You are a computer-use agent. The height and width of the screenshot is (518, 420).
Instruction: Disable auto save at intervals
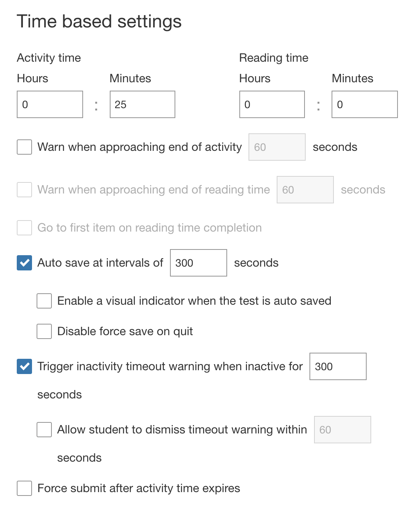[x=24, y=262]
